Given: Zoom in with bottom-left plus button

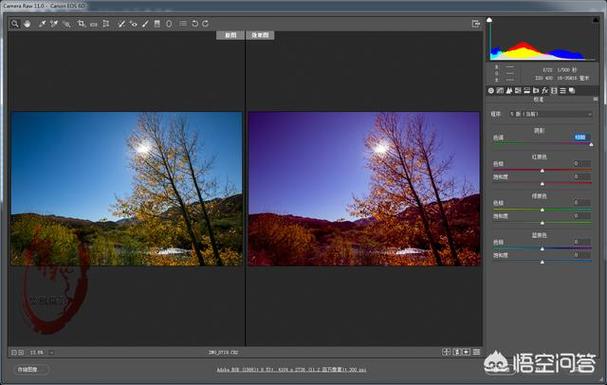Looking at the screenshot, I should click(x=21, y=352).
